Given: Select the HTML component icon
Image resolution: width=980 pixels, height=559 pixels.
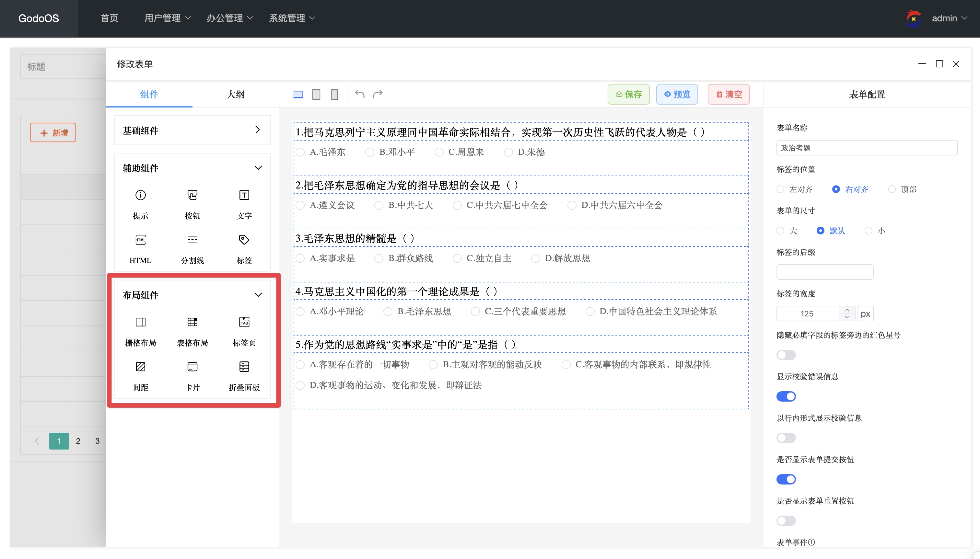Looking at the screenshot, I should 141,240.
